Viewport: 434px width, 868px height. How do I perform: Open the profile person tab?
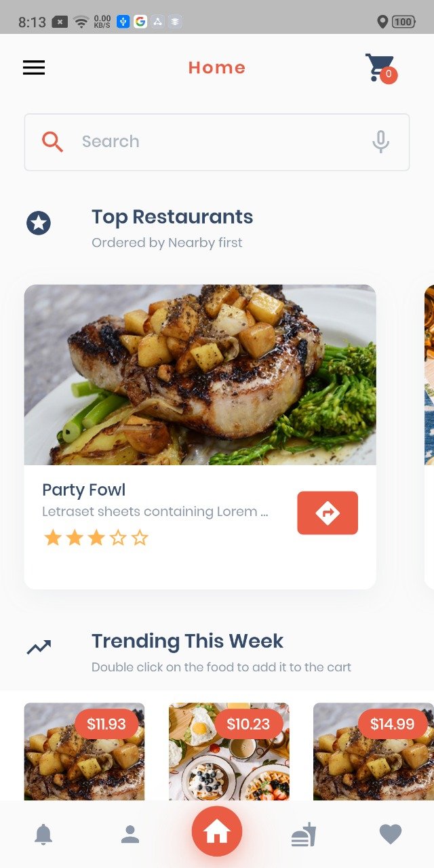pos(130,834)
